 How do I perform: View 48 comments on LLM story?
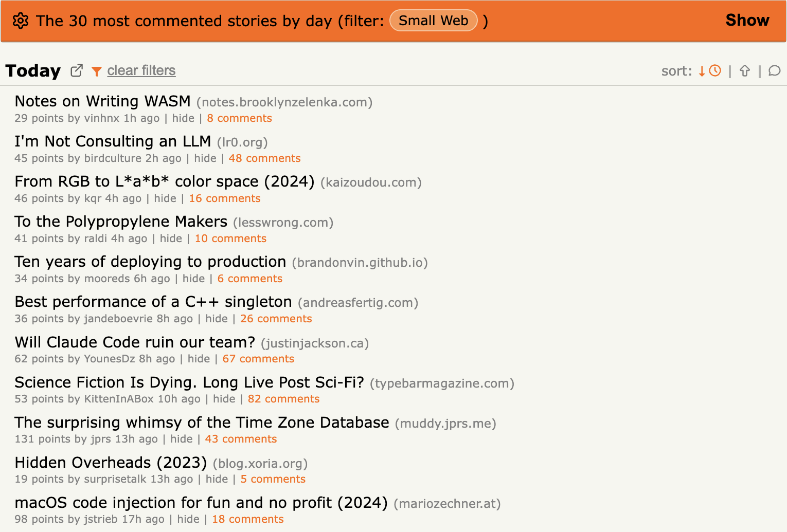[x=264, y=158]
